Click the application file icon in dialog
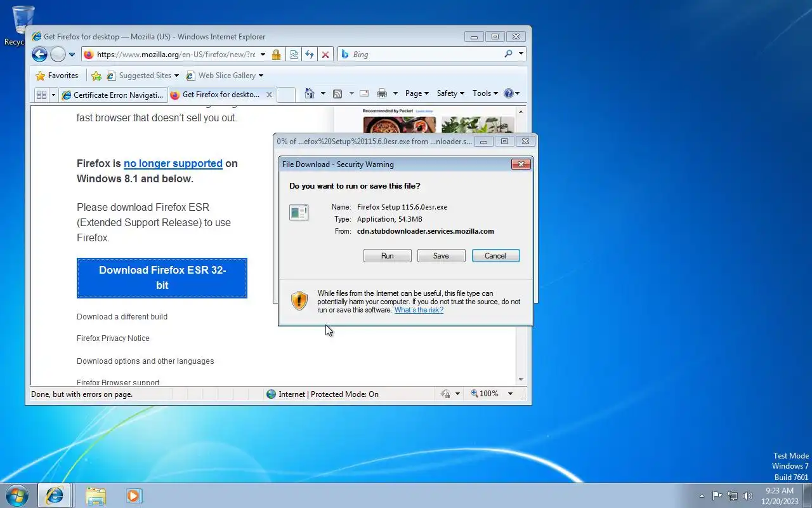 (299, 213)
